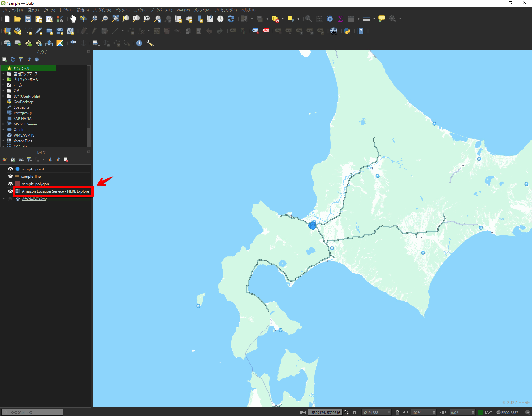The height and width of the screenshot is (416, 532).
Task: Toggle the render checkbox in status bar
Action: 480,412
